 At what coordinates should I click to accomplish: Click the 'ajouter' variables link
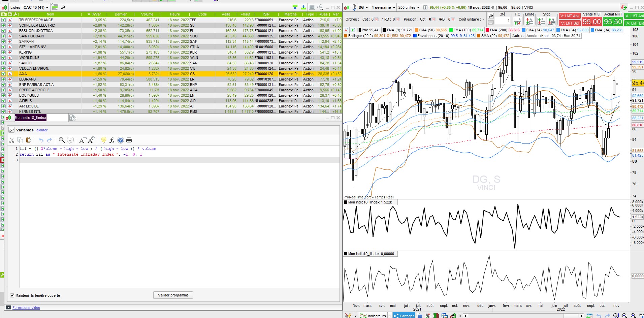pos(42,130)
